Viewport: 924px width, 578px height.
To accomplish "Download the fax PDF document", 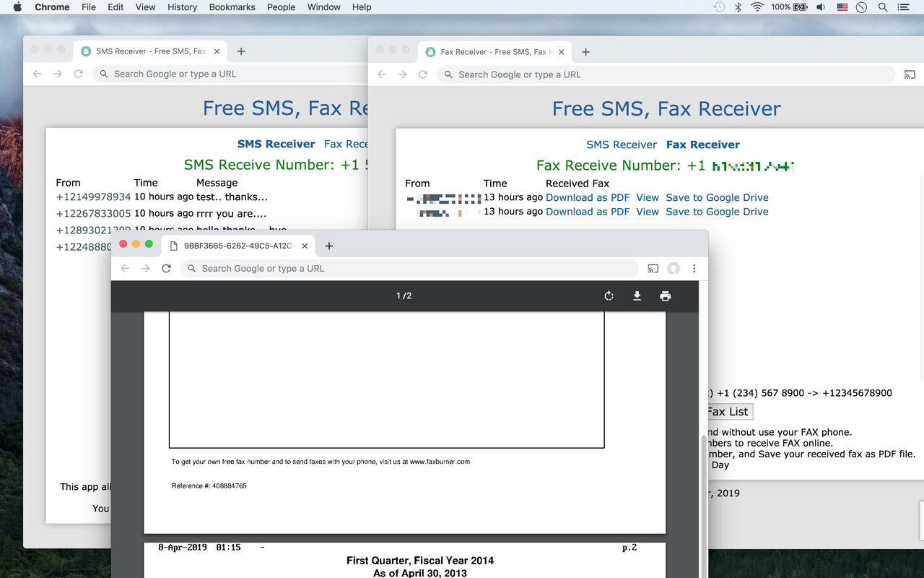I will (637, 296).
